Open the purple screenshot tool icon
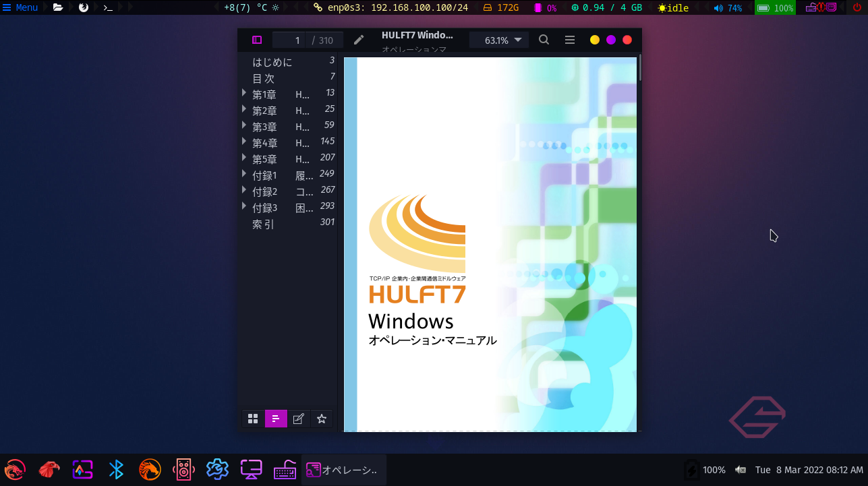 (82, 469)
